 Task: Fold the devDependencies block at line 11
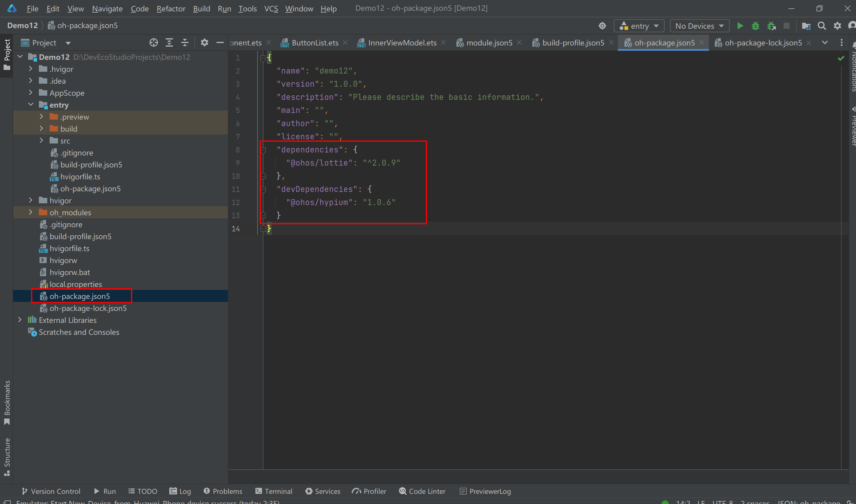coord(263,189)
